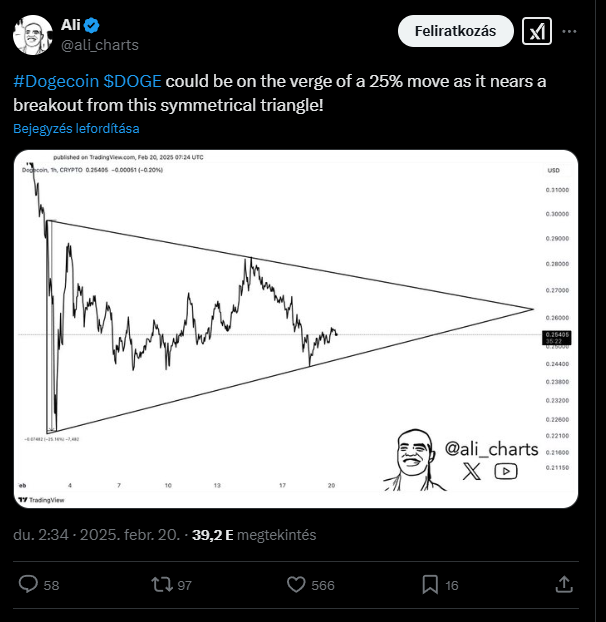606x622 pixels.
Task: Open the share post icon
Action: (564, 584)
